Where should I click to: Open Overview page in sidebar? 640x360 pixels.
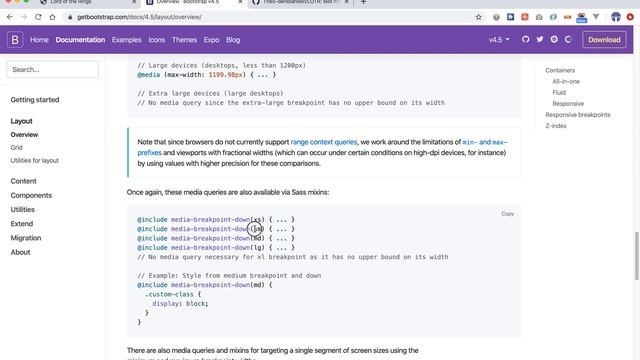coord(24,135)
